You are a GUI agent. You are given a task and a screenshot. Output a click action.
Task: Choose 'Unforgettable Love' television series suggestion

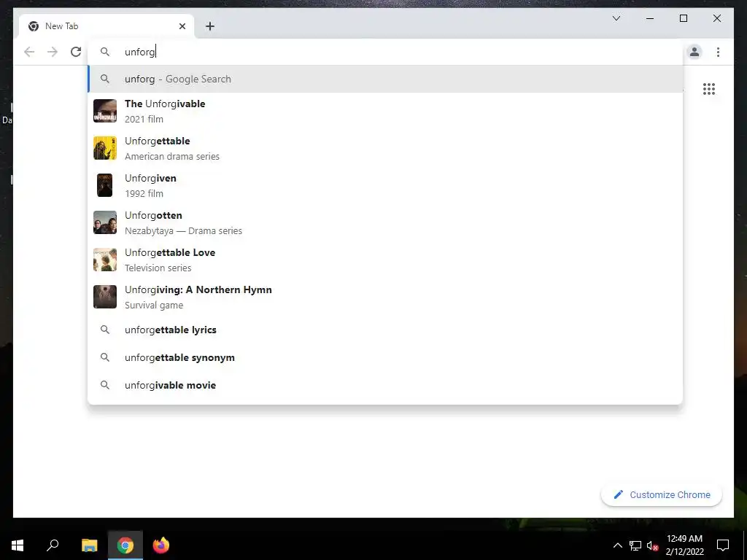coord(385,260)
